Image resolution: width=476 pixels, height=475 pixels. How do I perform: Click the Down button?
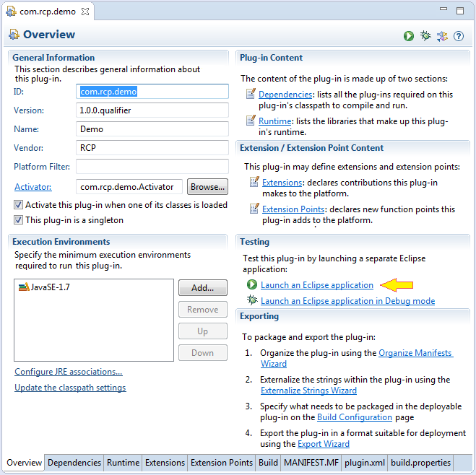202,353
